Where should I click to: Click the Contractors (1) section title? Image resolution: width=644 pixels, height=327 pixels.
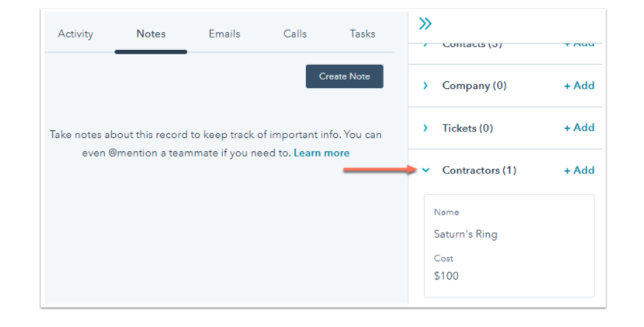tap(479, 170)
